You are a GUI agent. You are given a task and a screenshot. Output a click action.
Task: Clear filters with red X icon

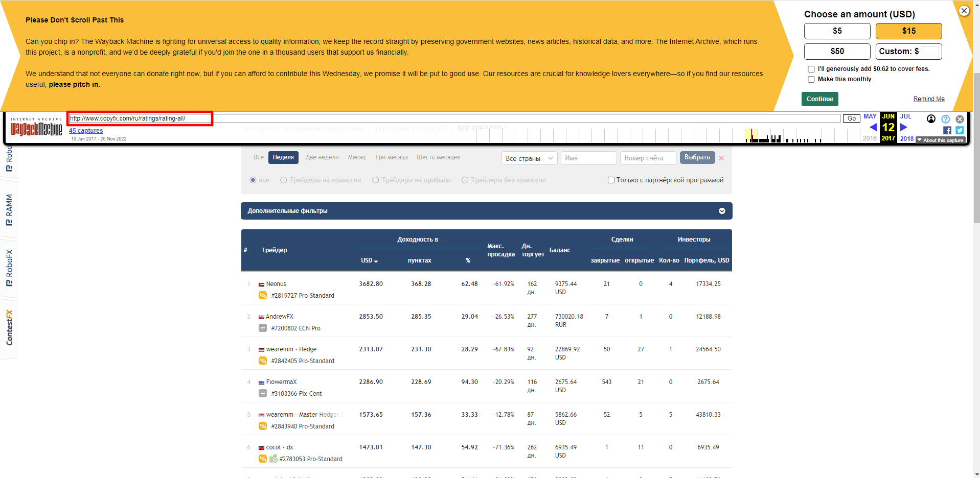721,158
